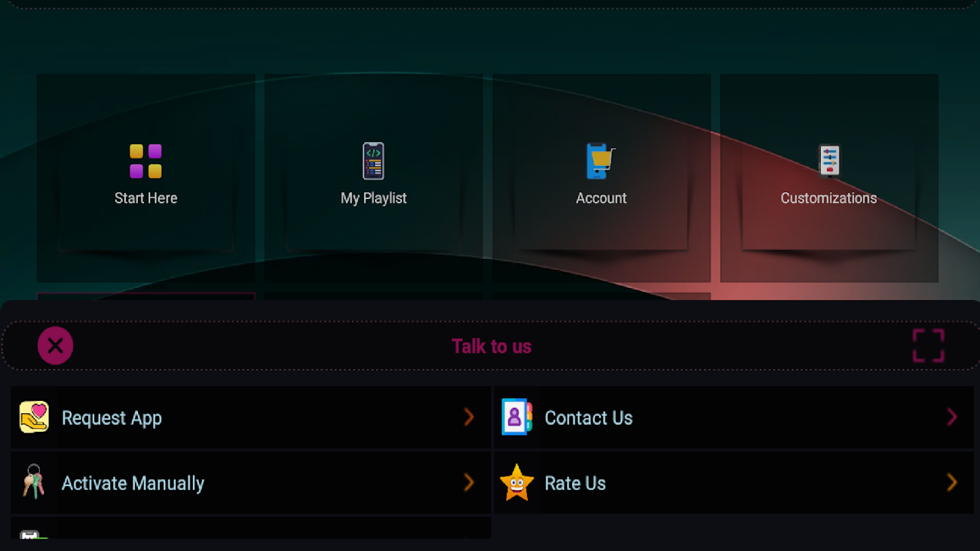Expand the Request App chevron arrow

[469, 417]
